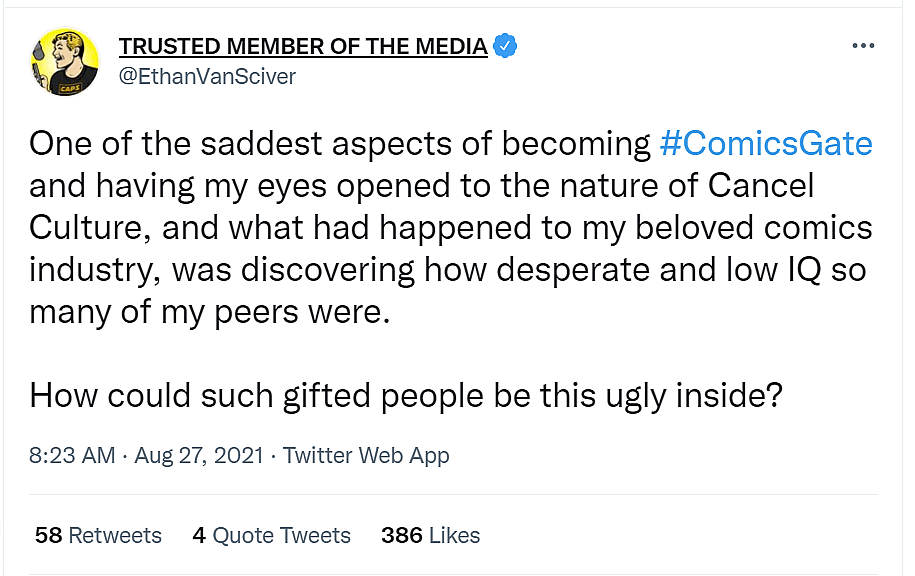The image size is (915, 576).
Task: Open the TRUSTED MEMBER OF THE MEDIA profile name
Action: click(x=303, y=46)
